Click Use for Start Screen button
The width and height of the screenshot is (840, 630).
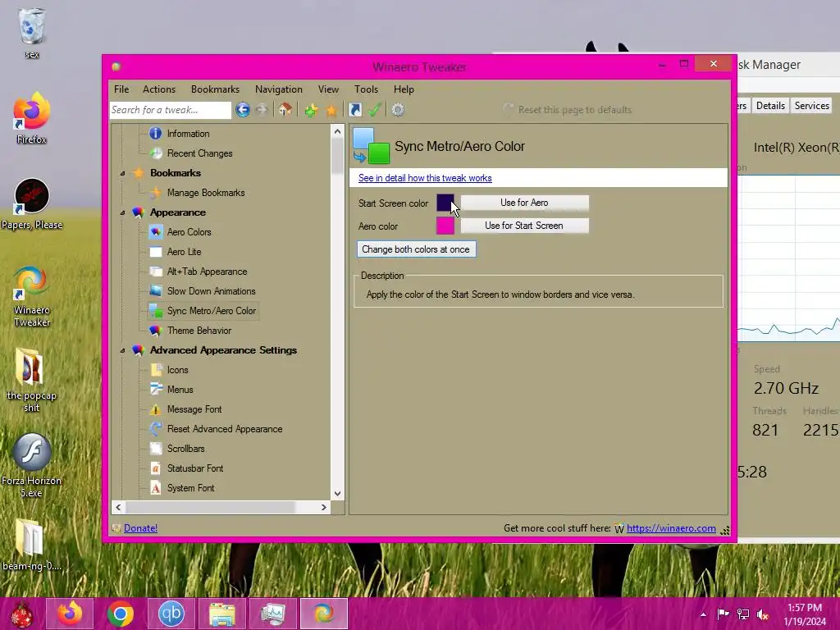(524, 226)
